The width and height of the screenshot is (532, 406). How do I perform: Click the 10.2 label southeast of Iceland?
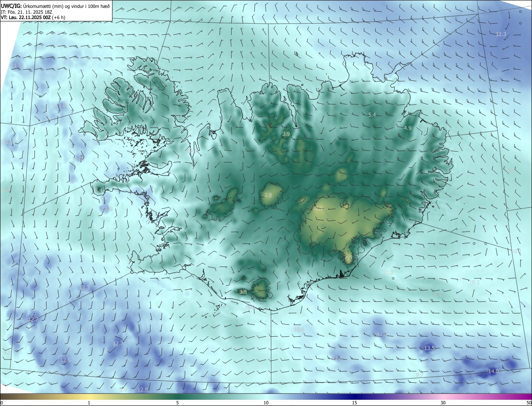point(474,282)
